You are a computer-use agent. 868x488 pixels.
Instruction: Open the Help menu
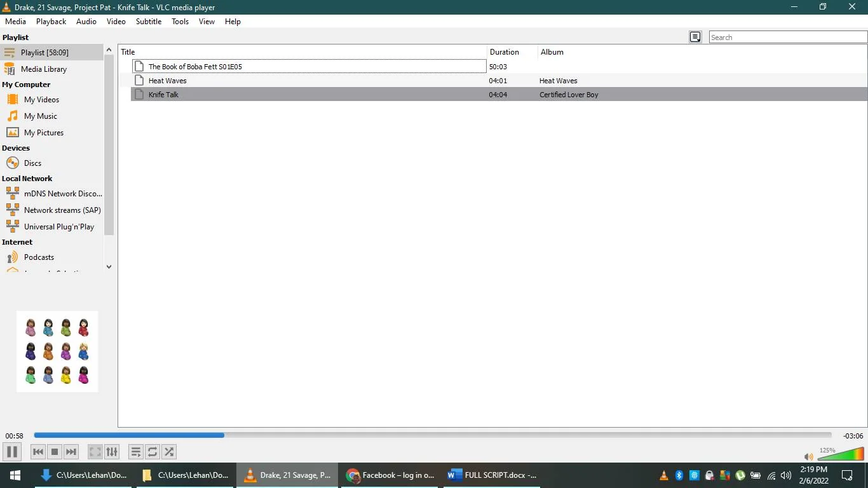(x=233, y=21)
